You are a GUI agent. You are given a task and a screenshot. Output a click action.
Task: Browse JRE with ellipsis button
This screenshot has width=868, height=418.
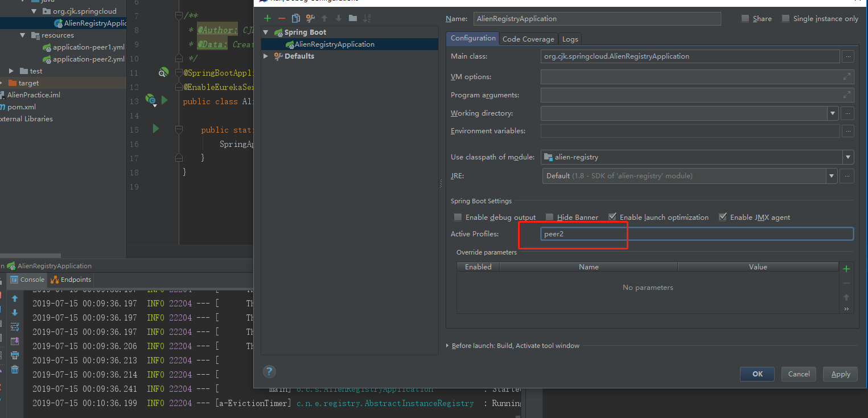tap(848, 176)
